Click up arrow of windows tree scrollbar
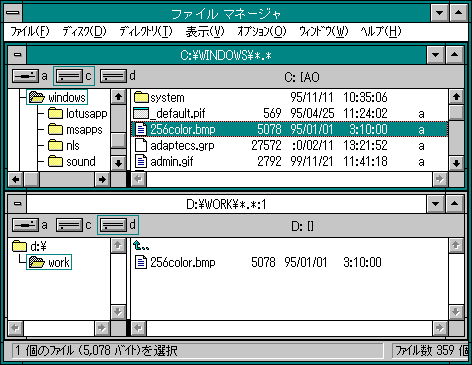472x365 pixels. 118,97
